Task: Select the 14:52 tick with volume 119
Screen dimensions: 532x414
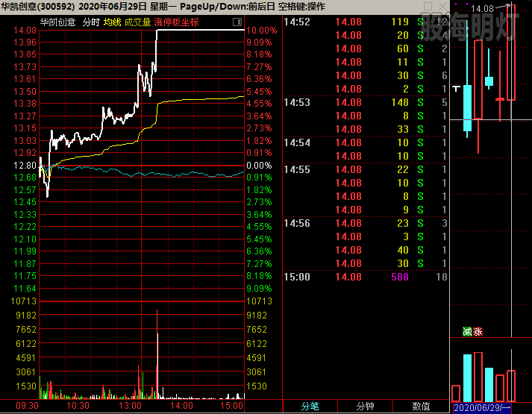Action: pyautogui.click(x=366, y=22)
